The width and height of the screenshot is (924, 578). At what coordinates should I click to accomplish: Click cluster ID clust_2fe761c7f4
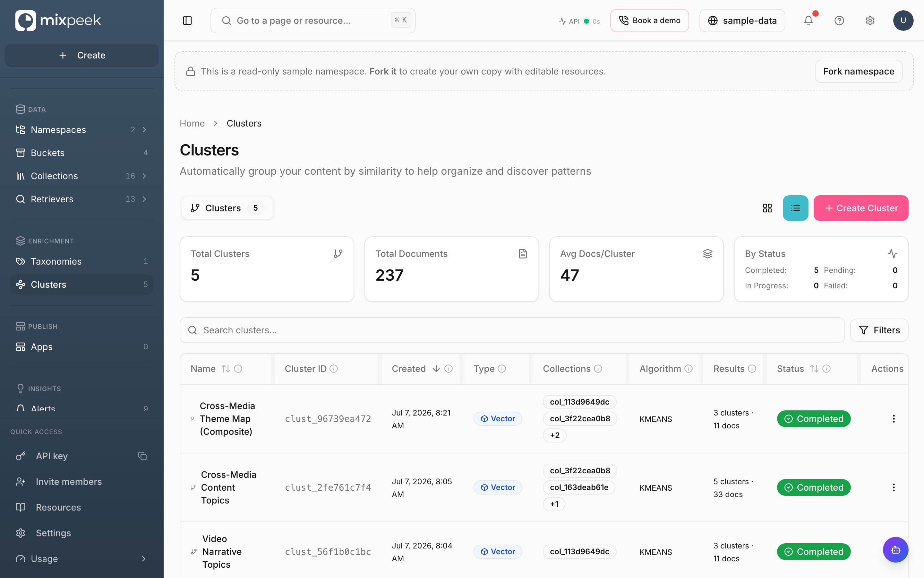coord(328,488)
